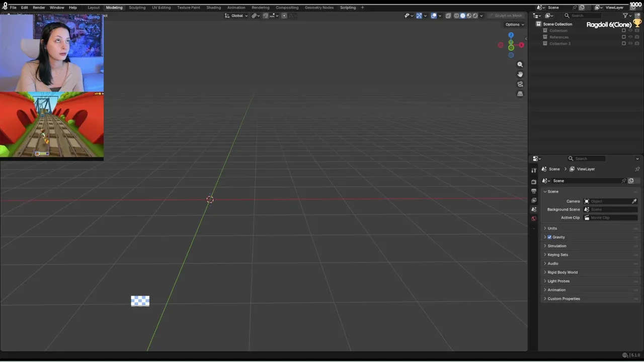
Task: Toggle viewport overlays display
Action: pos(434,16)
